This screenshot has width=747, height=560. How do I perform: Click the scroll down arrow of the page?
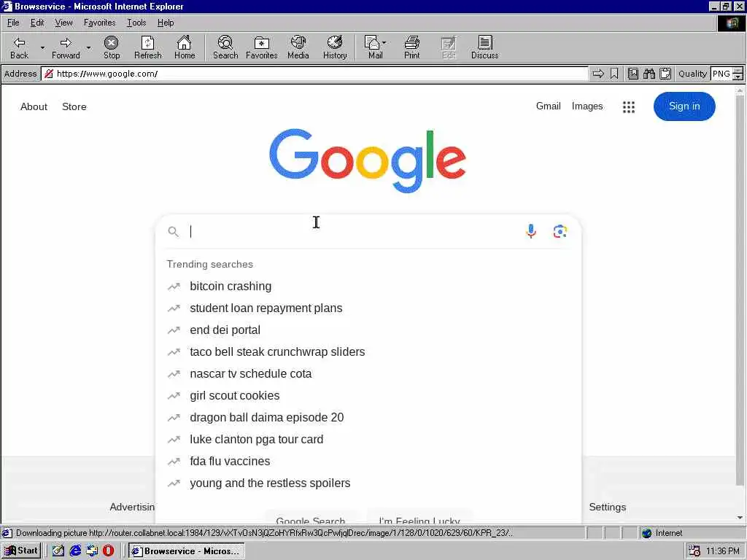[x=740, y=518]
